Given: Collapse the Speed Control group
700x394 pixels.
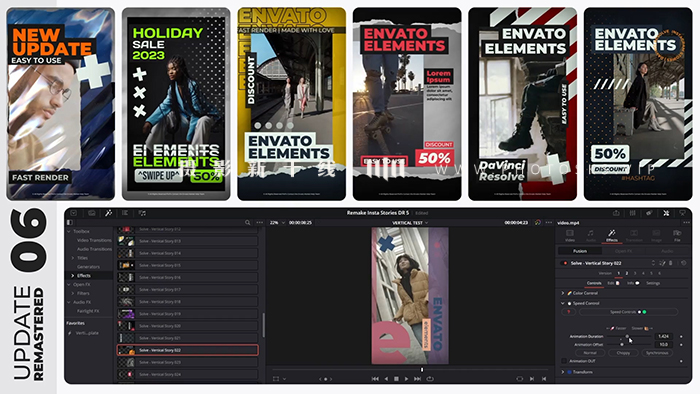Looking at the screenshot, I should pyautogui.click(x=562, y=303).
